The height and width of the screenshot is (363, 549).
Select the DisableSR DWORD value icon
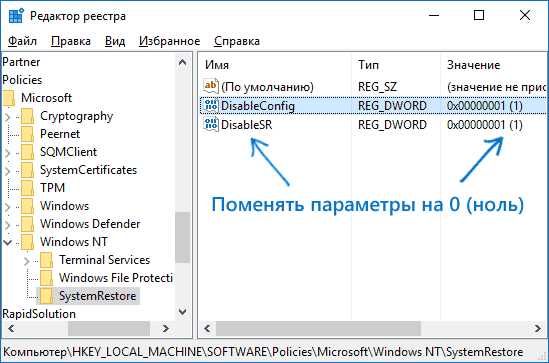[x=211, y=125]
